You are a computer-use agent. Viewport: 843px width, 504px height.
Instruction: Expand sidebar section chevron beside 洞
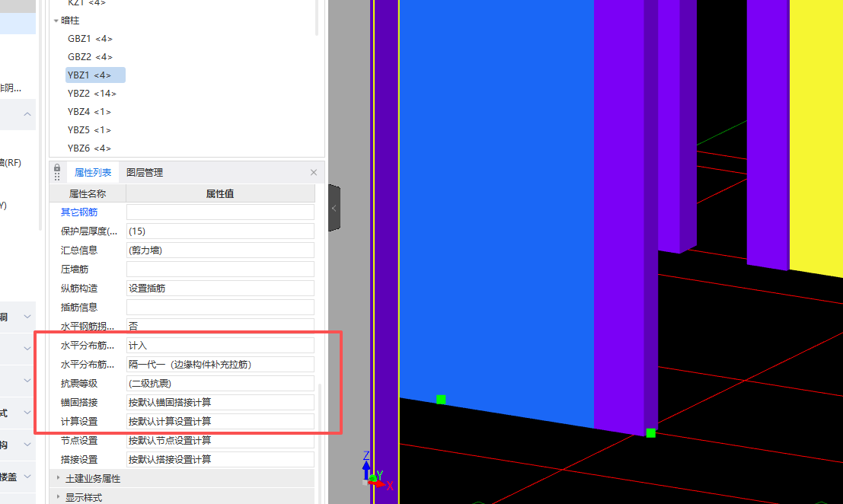27,317
